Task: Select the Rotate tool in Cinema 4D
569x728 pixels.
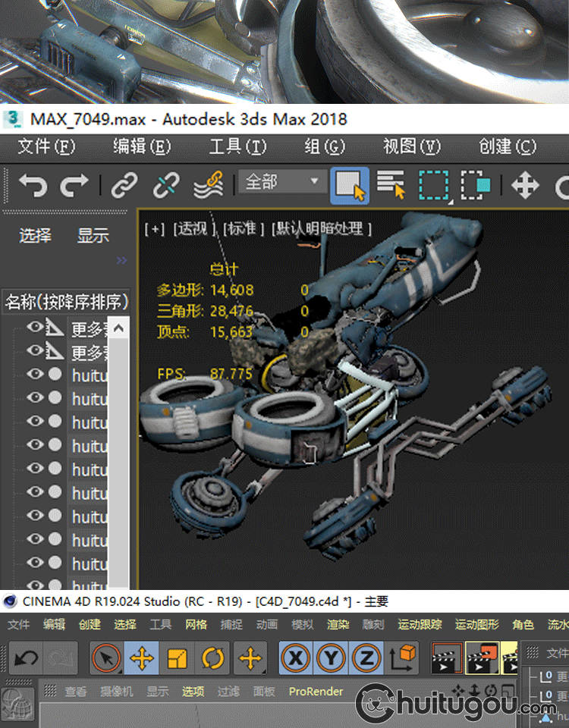Action: tap(213, 659)
